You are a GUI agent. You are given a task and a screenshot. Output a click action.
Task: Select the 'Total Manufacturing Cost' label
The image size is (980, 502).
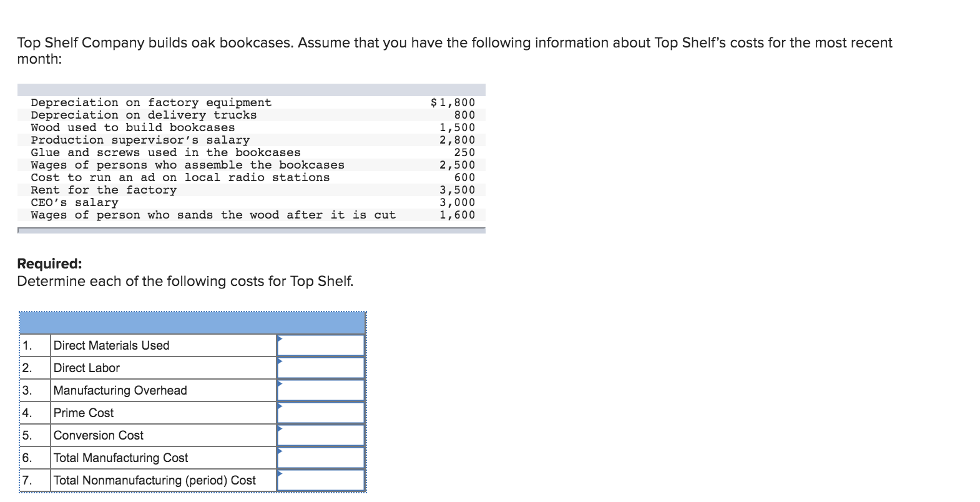pyautogui.click(x=121, y=458)
